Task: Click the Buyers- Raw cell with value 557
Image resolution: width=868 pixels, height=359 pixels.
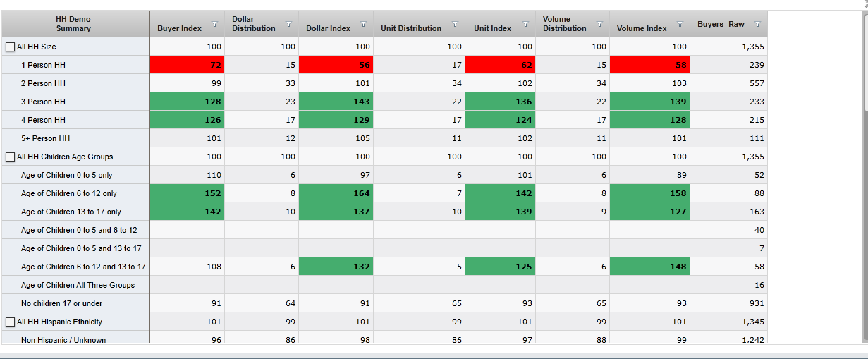Action: click(x=728, y=83)
